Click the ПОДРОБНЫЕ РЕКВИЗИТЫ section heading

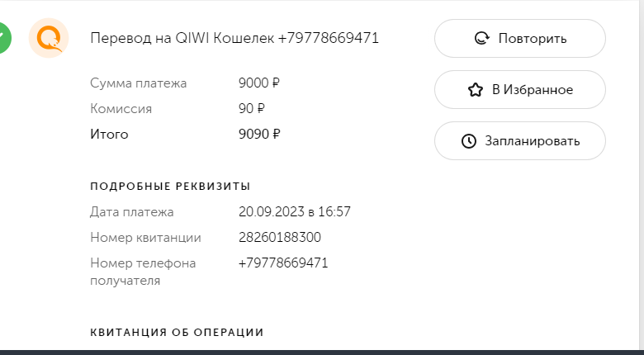pyautogui.click(x=170, y=187)
